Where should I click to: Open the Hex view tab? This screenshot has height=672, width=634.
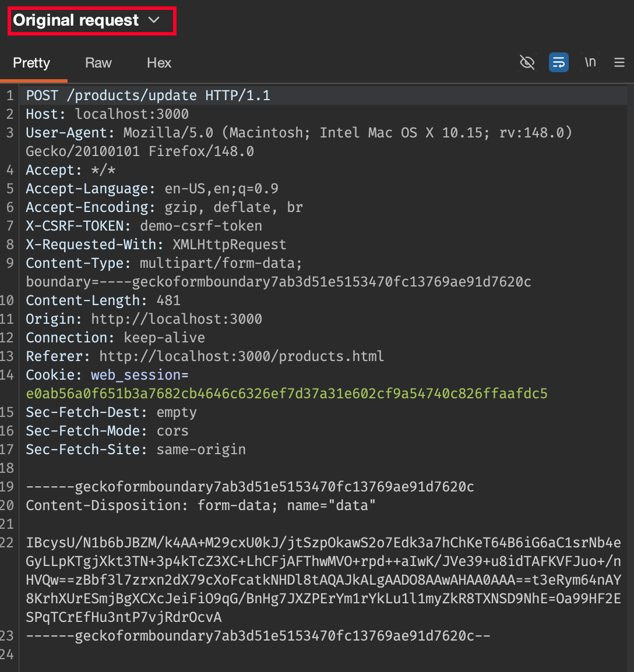(x=158, y=63)
